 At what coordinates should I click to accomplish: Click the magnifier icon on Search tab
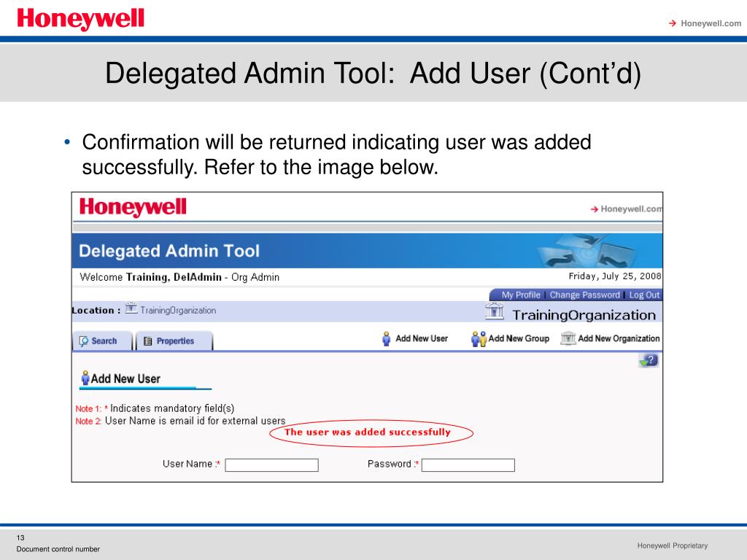click(84, 341)
